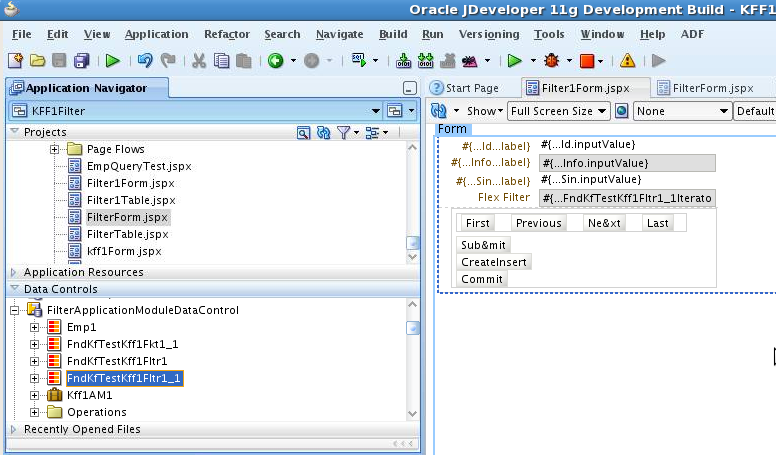
Task: Open the Refactor menu
Action: tap(227, 34)
